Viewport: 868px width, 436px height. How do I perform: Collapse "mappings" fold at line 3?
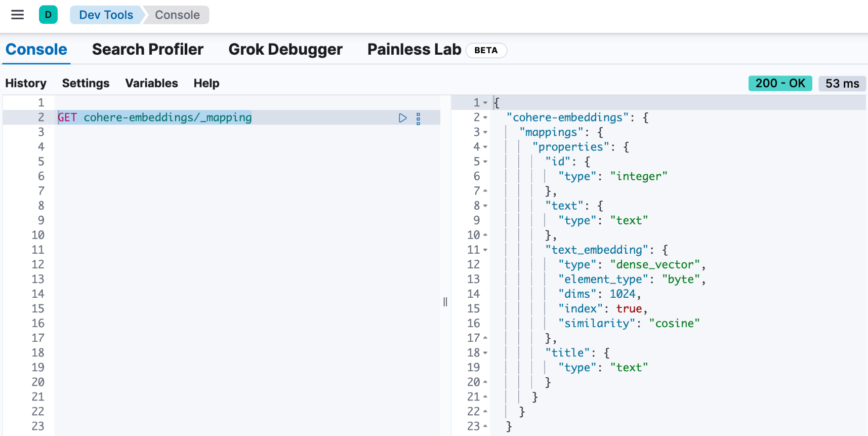coord(485,132)
